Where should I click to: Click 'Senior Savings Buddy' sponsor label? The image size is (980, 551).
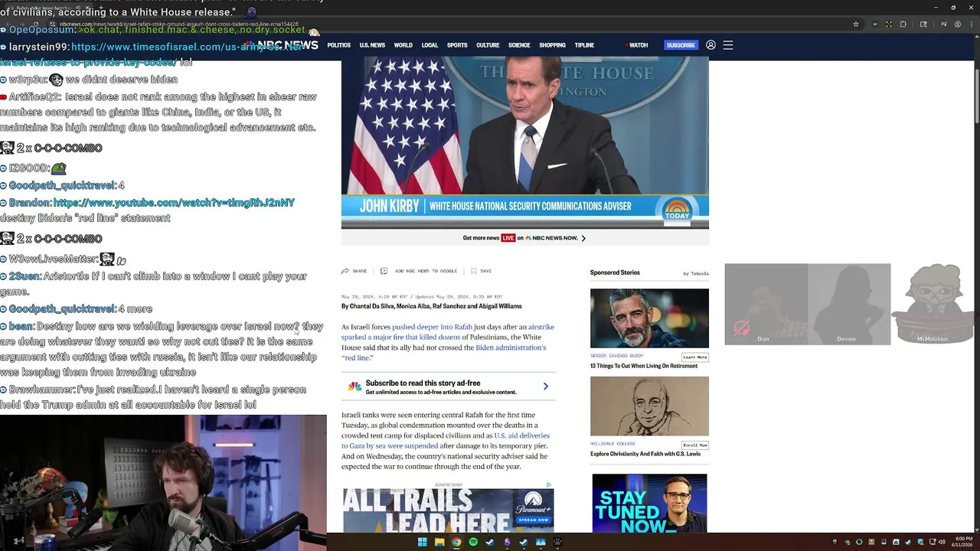coord(616,356)
